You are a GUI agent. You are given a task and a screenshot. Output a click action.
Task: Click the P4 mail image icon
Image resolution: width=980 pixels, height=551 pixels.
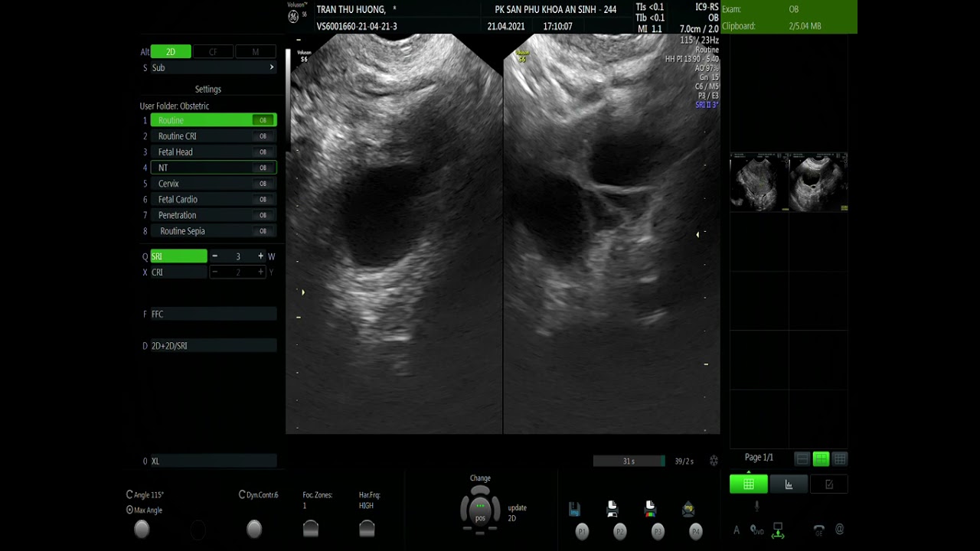[688, 509]
